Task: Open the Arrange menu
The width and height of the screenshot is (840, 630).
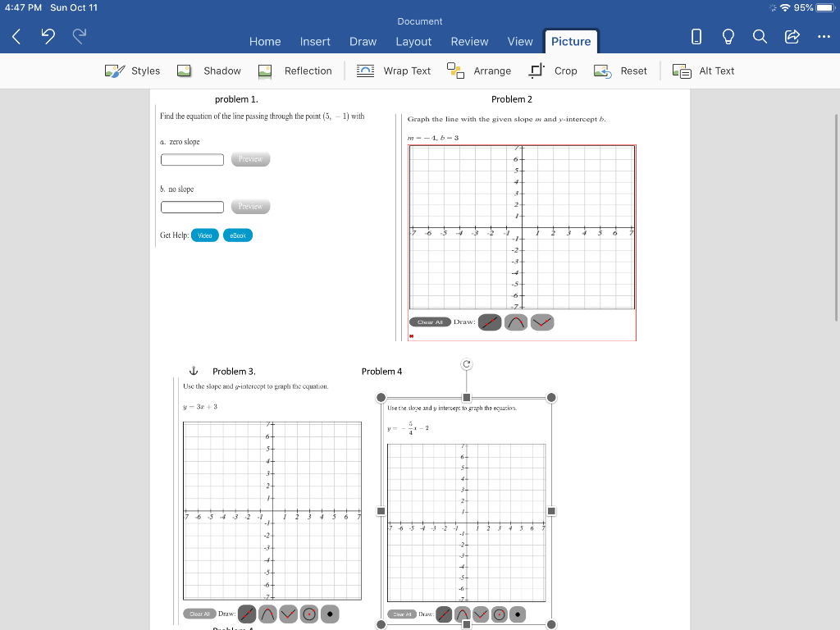Action: click(x=479, y=71)
